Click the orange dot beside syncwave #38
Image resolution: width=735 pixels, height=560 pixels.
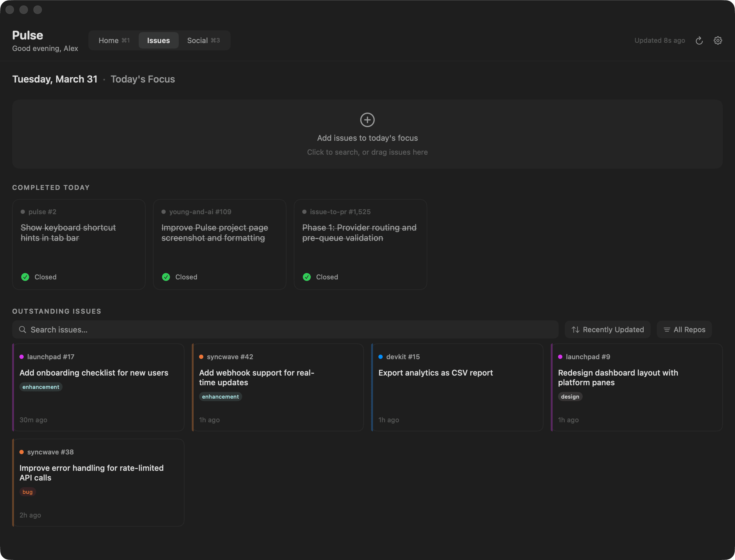tap(22, 452)
